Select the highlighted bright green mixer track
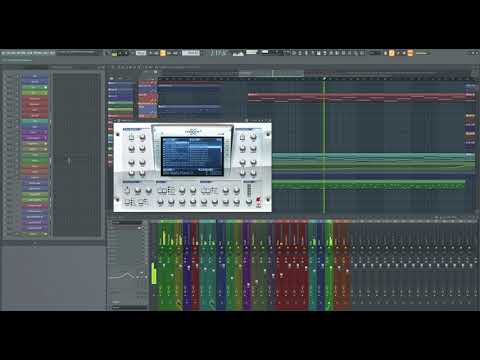The height and width of the screenshot is (360, 480). pyautogui.click(x=329, y=265)
